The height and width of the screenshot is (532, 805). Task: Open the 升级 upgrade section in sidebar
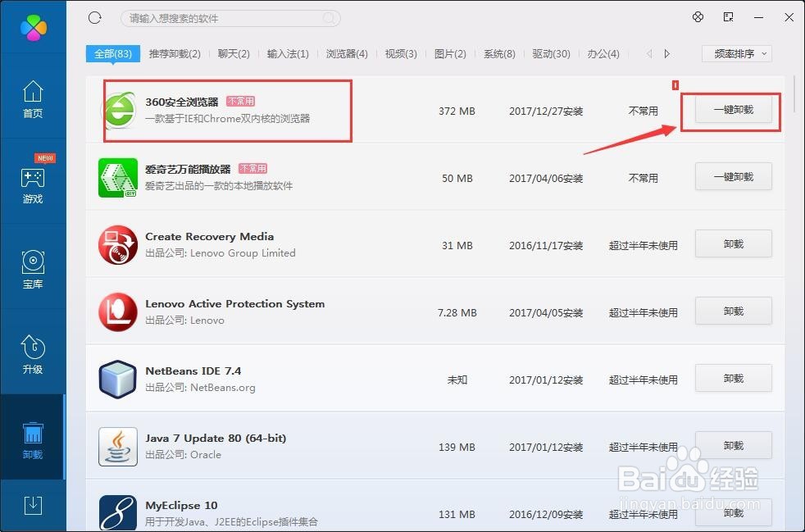[33, 354]
